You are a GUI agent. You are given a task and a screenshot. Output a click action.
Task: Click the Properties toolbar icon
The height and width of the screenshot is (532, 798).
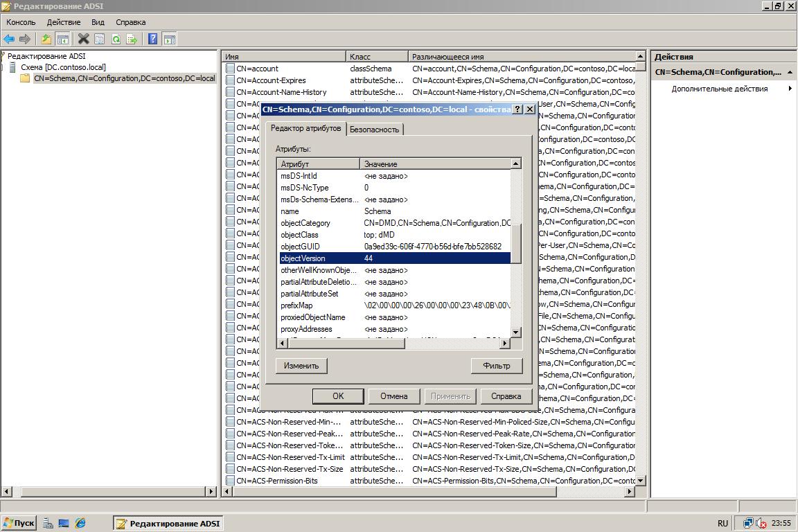(x=100, y=39)
